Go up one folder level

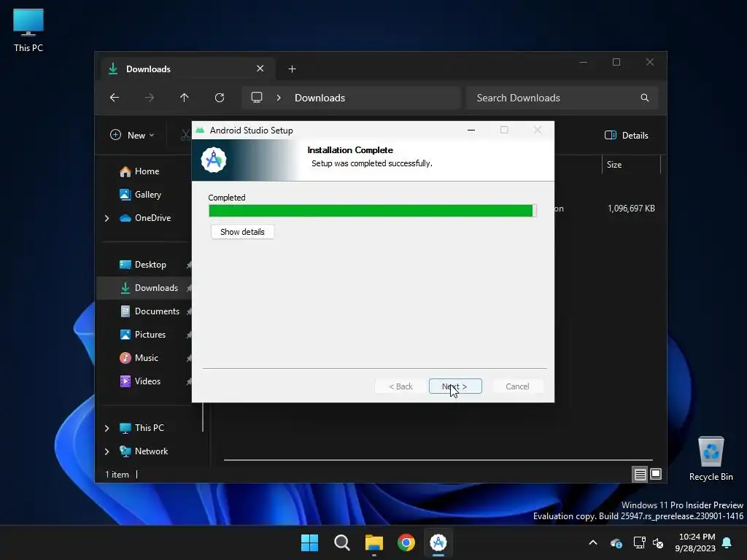(185, 98)
